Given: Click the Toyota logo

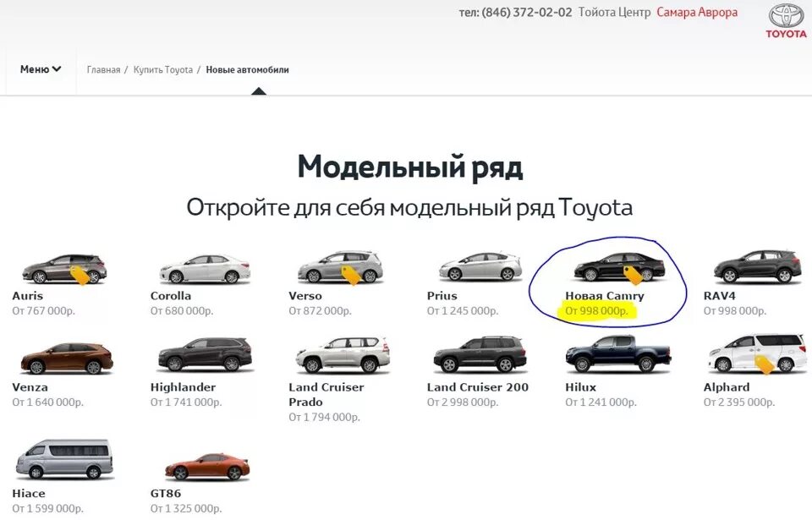Looking at the screenshot, I should 786,21.
